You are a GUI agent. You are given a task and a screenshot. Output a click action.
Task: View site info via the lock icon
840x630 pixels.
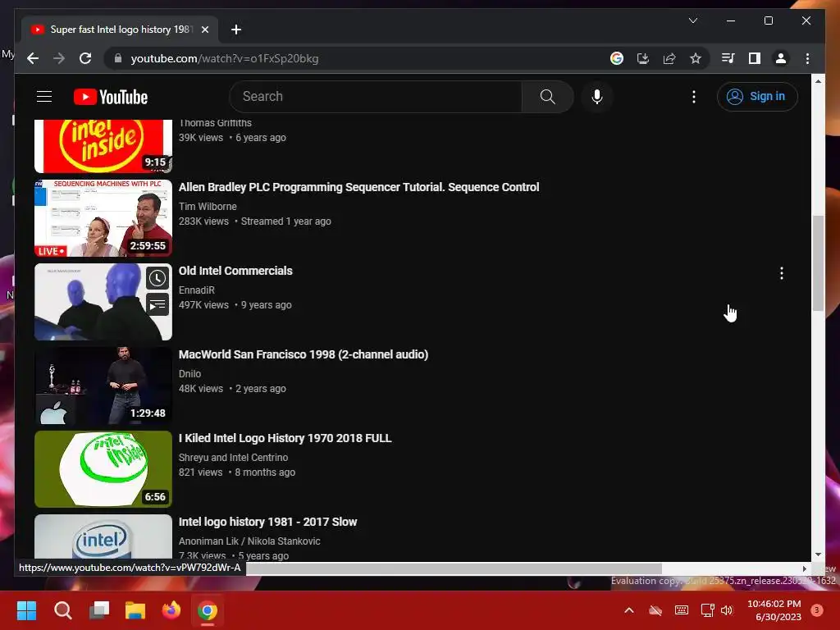(x=118, y=58)
